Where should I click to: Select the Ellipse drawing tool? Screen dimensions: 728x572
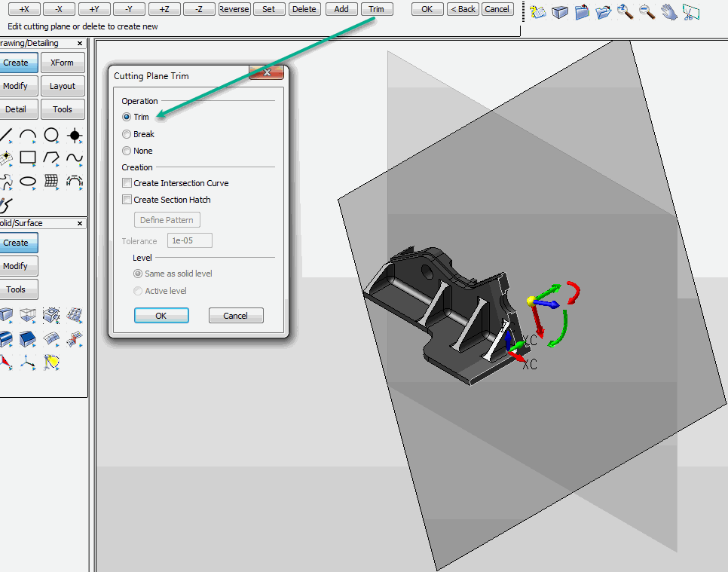[28, 181]
